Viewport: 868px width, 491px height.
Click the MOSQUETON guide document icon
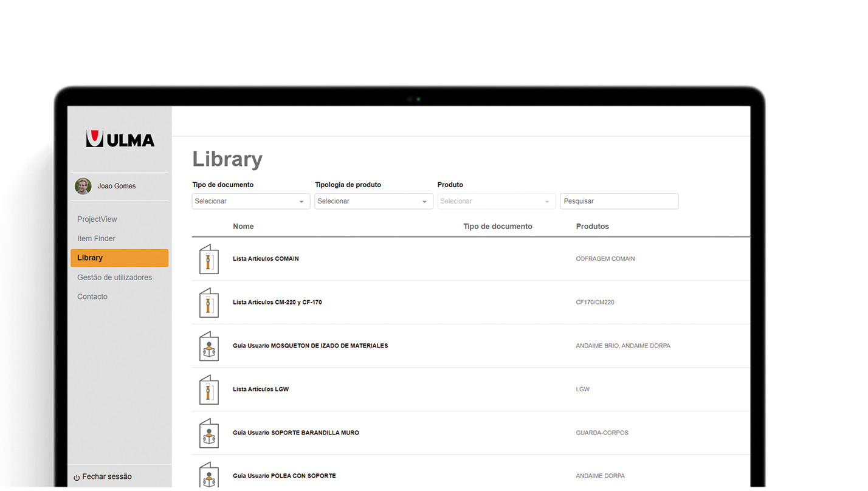pos(208,346)
